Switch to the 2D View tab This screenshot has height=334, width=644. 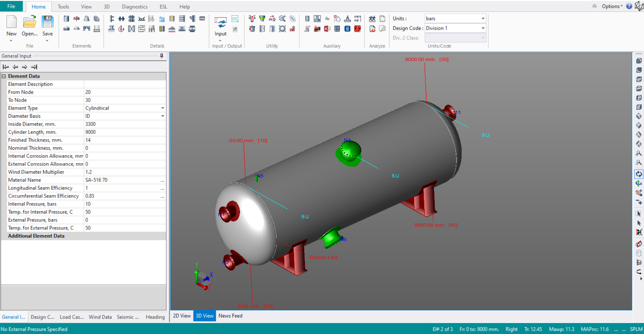click(x=182, y=316)
